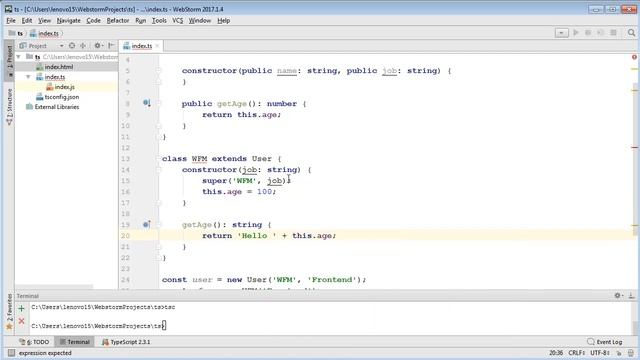640x360 pixels.
Task: Close terminal session with red X icon
Action: pyautogui.click(x=21, y=321)
